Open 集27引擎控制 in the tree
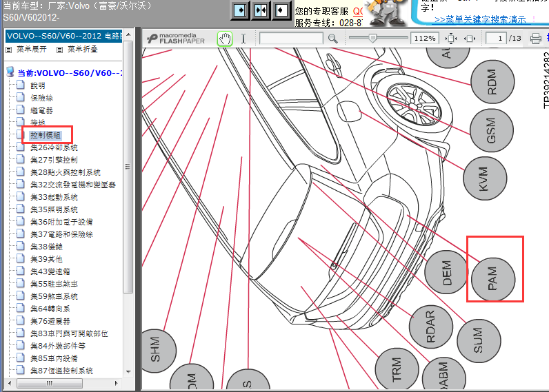The width and height of the screenshot is (549, 392). pyautogui.click(x=54, y=160)
